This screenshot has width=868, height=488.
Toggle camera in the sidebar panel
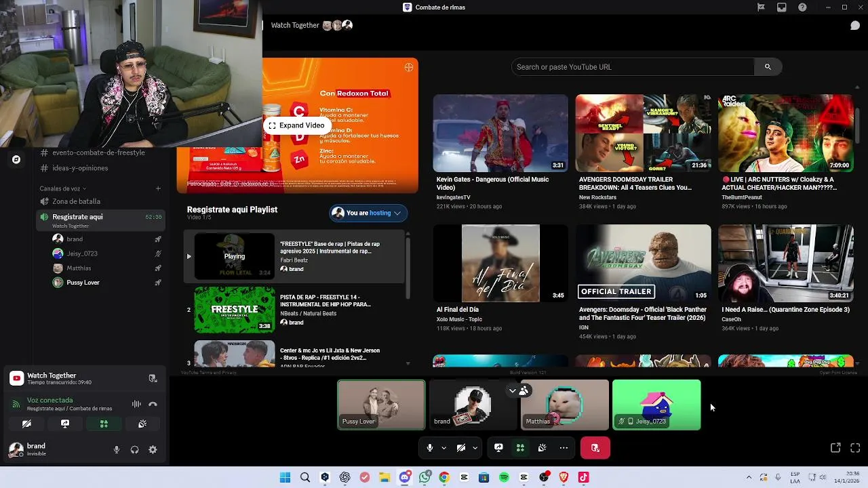(26, 424)
